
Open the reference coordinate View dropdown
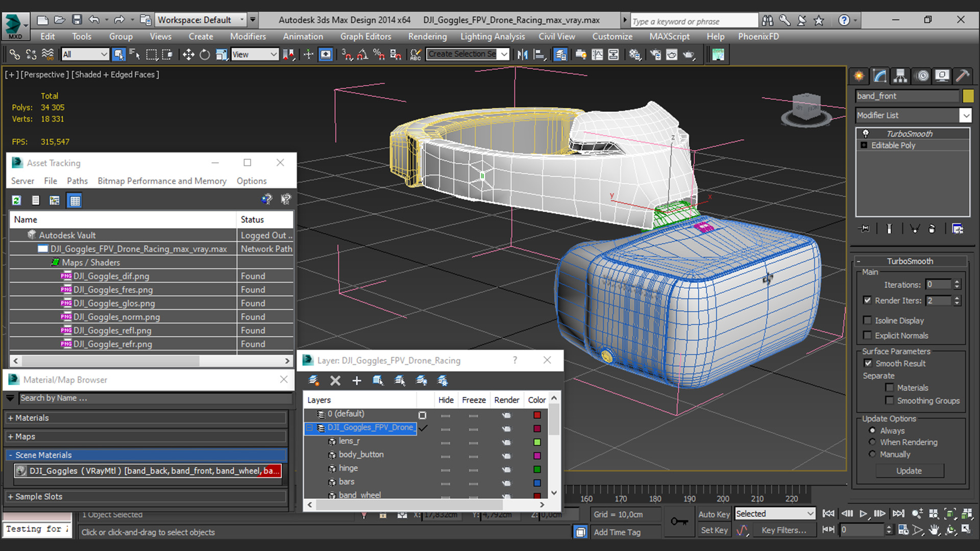coord(254,54)
